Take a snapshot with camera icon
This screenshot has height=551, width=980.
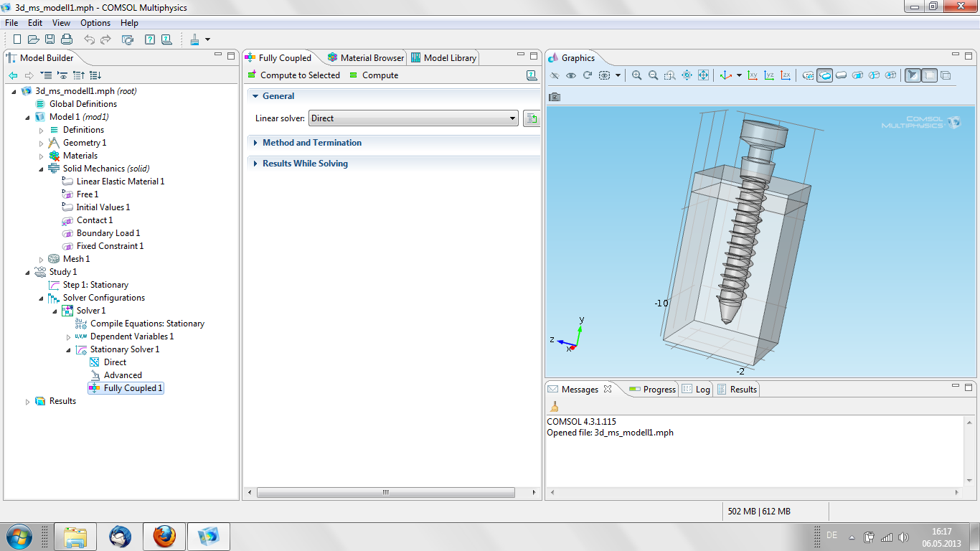click(555, 97)
